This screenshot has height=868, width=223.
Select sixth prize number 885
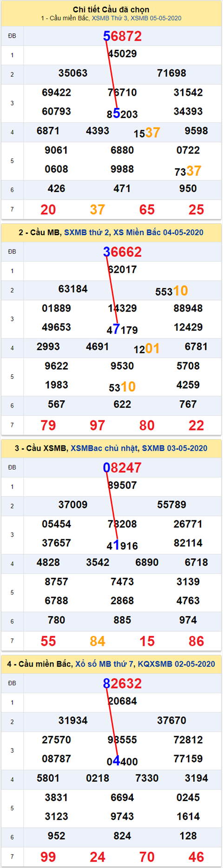(x=122, y=620)
